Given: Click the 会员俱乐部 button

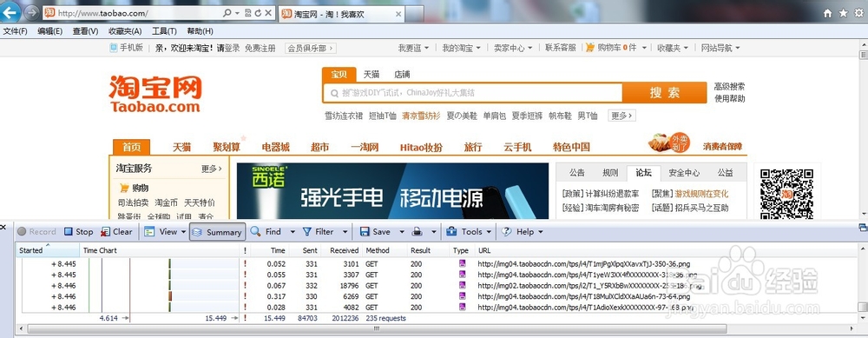Looking at the screenshot, I should 310,48.
